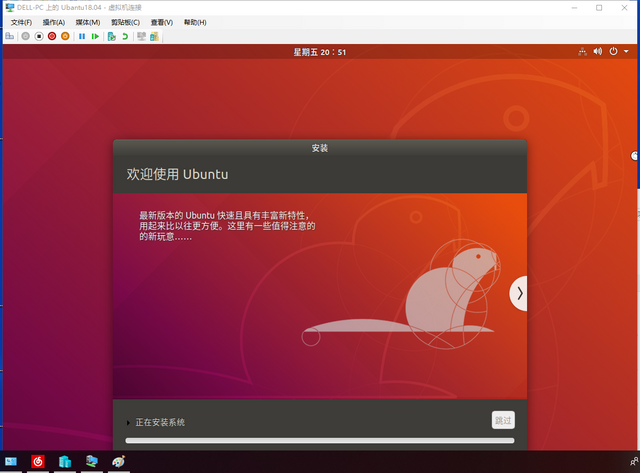640x473 pixels.
Task: Show next installer slide with right arrow
Action: pyautogui.click(x=518, y=293)
